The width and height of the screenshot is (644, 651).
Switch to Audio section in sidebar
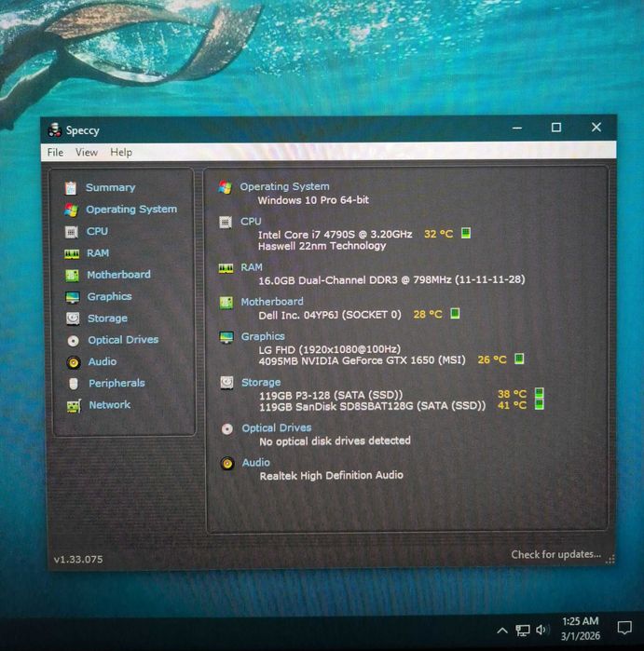click(x=103, y=361)
